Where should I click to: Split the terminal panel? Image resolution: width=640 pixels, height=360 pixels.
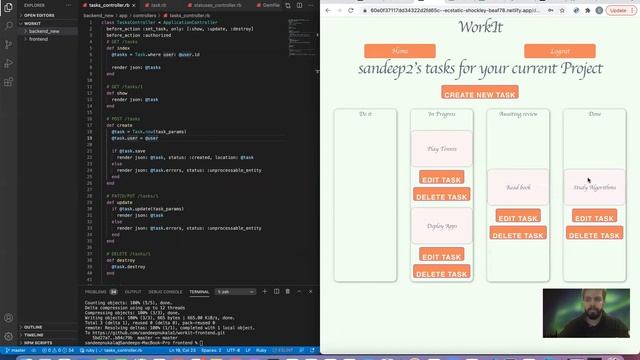point(276,291)
